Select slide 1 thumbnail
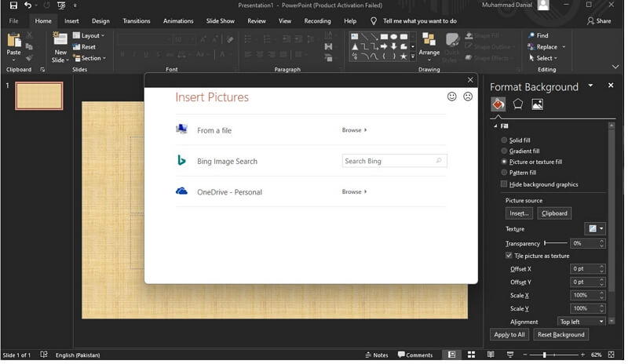This screenshot has height=364, width=628. tap(38, 96)
